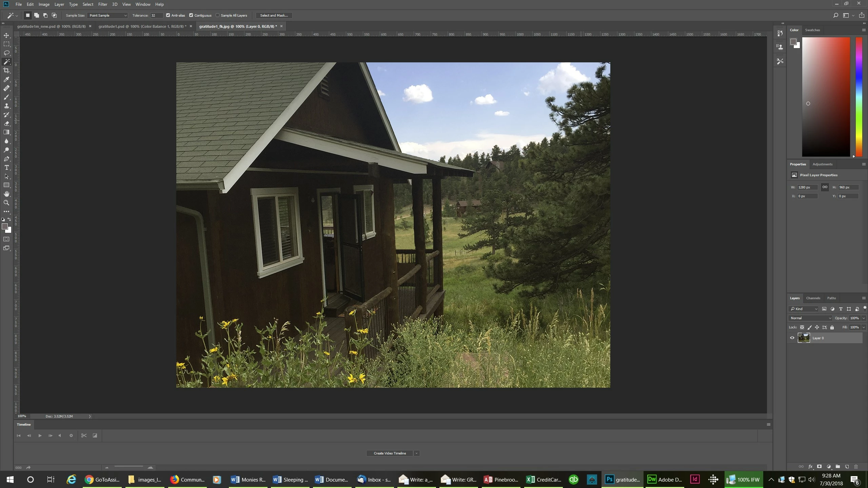The height and width of the screenshot is (488, 868).
Task: Hide Layer 0 using the eye icon
Action: click(792, 338)
